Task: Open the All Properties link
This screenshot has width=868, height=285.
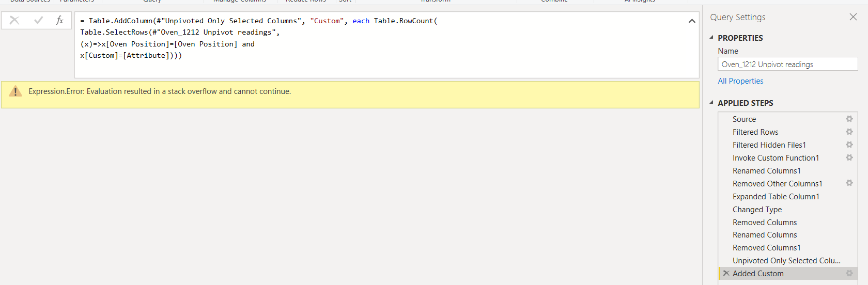Action: coord(740,81)
